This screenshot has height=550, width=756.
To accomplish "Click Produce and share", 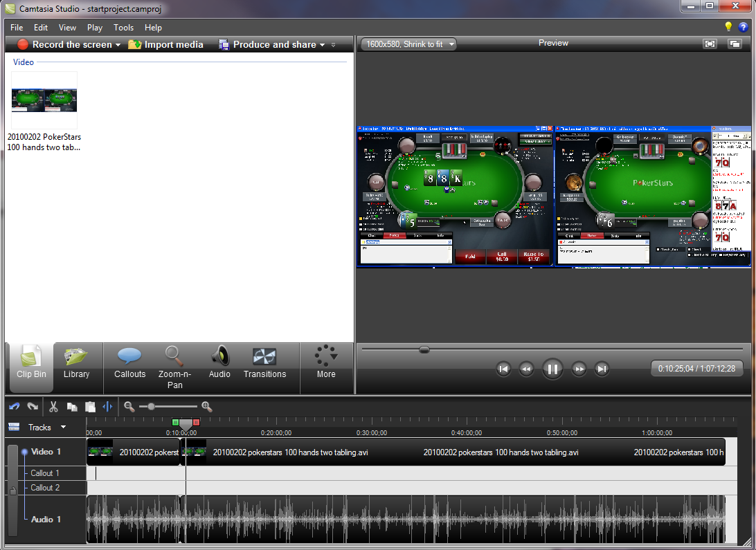I will [268, 44].
